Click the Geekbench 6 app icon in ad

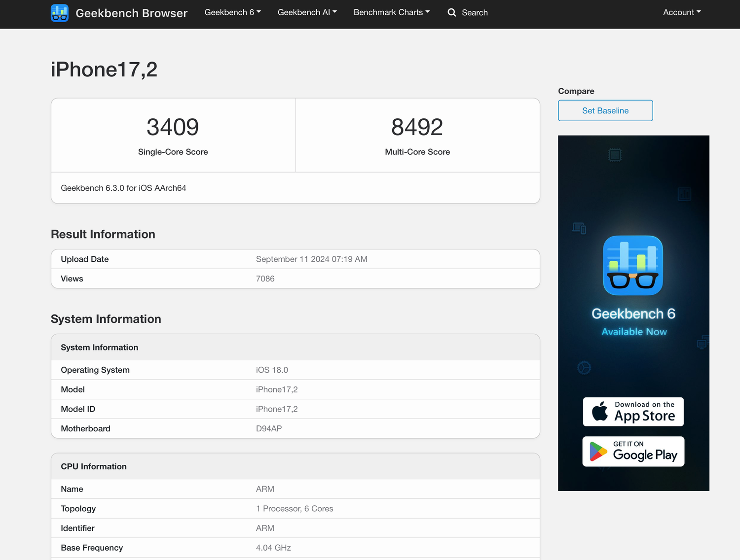[x=633, y=265]
